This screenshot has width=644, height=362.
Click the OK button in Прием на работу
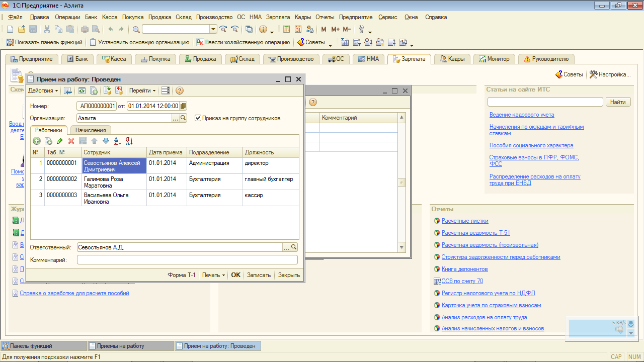click(x=235, y=275)
